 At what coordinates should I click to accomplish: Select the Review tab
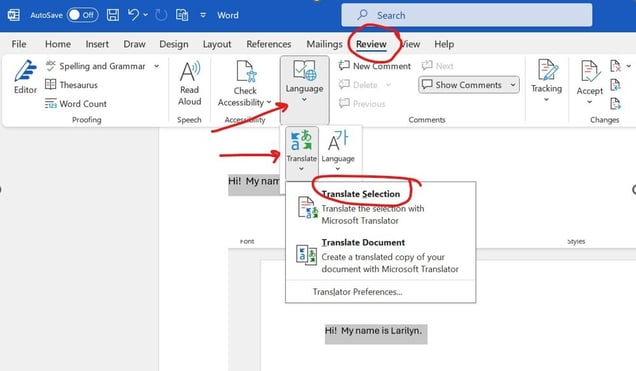coord(371,44)
